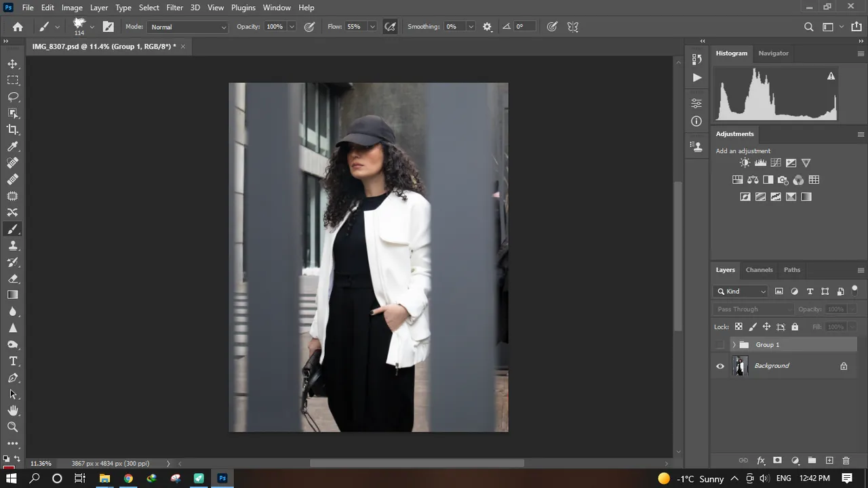The height and width of the screenshot is (488, 868).
Task: Close the IMG_8307.psd document tab
Action: pyautogui.click(x=182, y=46)
